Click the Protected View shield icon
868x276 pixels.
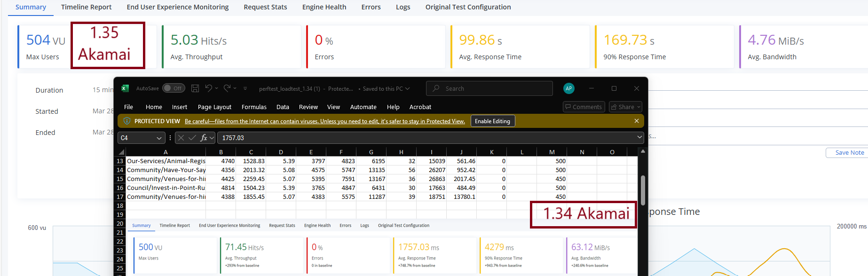(126, 121)
